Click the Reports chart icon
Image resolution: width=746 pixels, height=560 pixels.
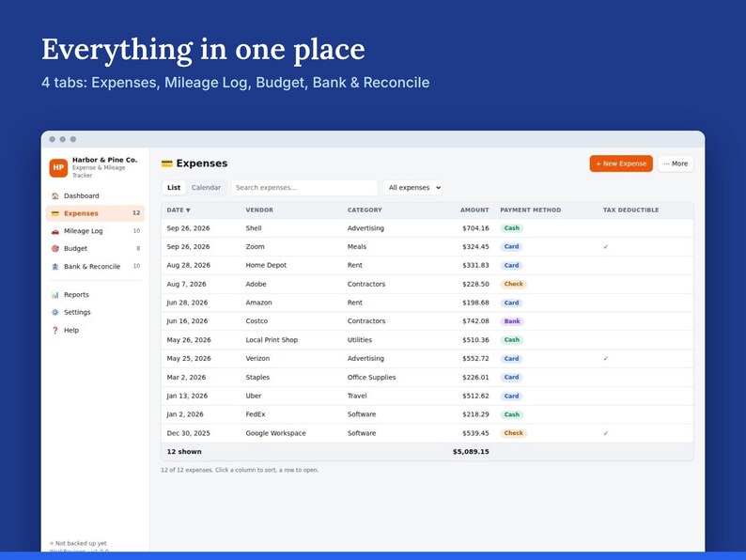55,294
